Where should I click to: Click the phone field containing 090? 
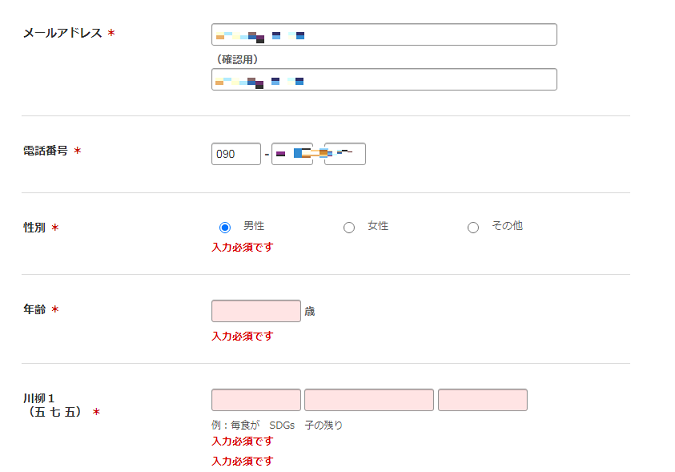(x=236, y=154)
